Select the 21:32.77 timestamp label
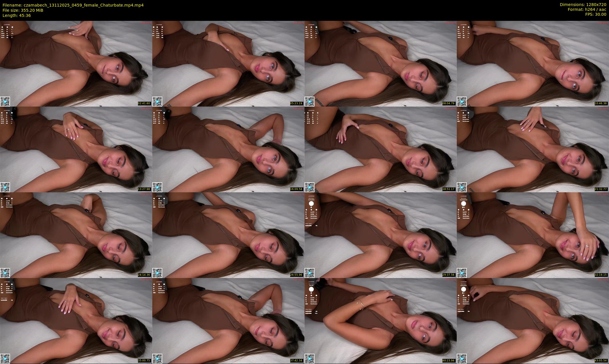The height and width of the screenshot is (364, 609). point(601,189)
